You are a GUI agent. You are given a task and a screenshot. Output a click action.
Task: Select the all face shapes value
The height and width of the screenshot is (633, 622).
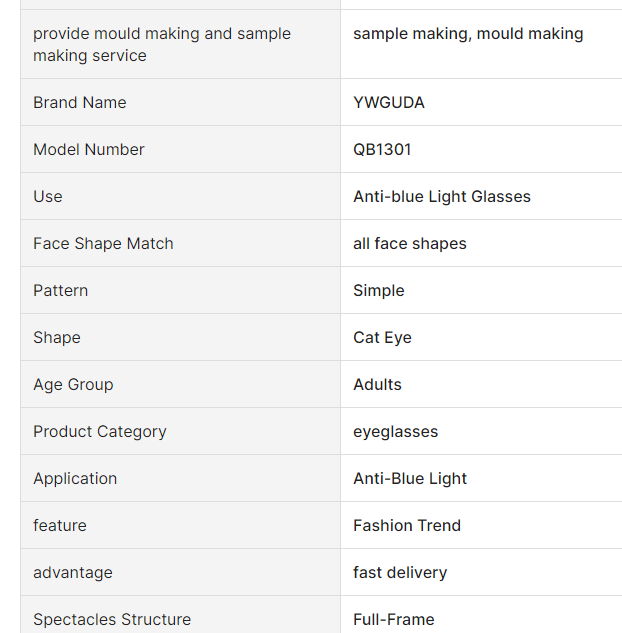[x=410, y=243]
